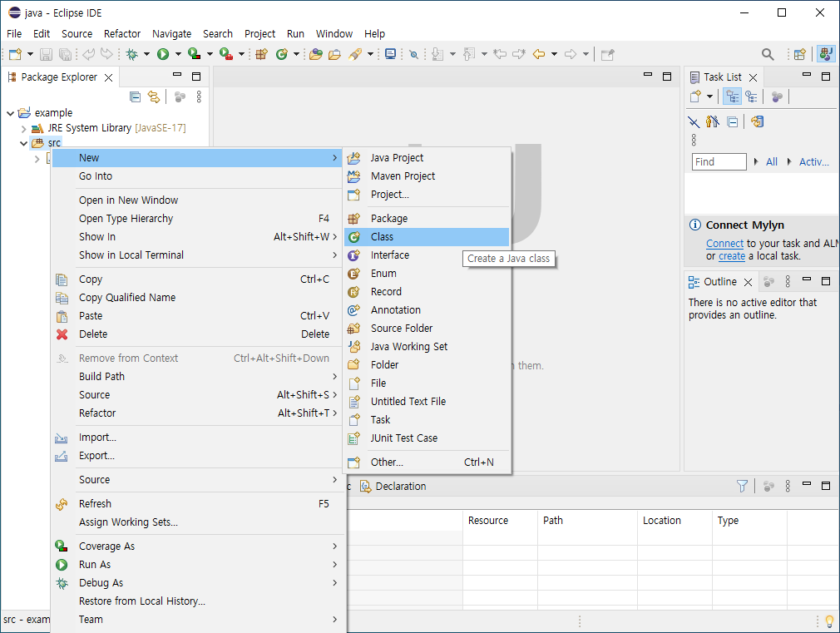The height and width of the screenshot is (633, 840).
Task: Switch to the Declaration tab
Action: tap(393, 486)
